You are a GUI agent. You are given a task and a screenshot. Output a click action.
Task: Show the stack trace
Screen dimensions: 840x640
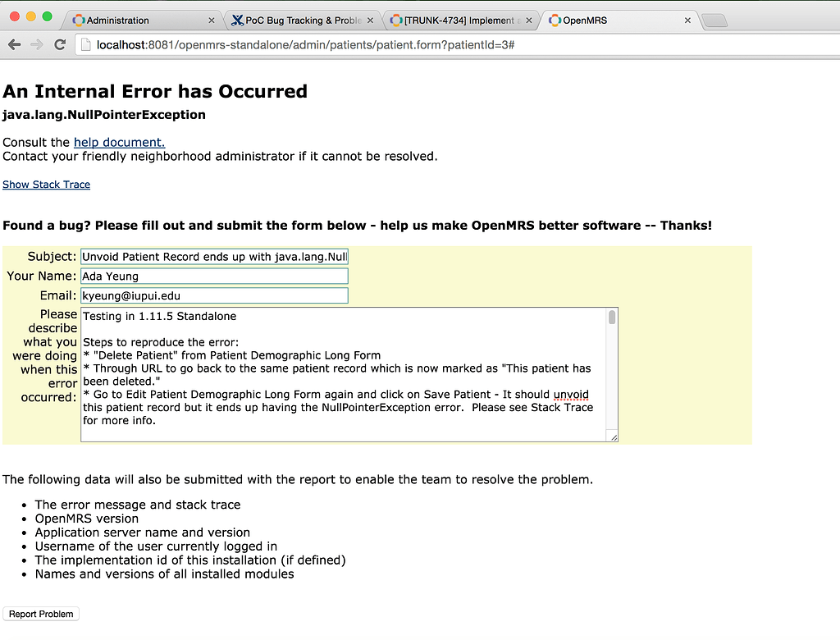click(x=46, y=185)
